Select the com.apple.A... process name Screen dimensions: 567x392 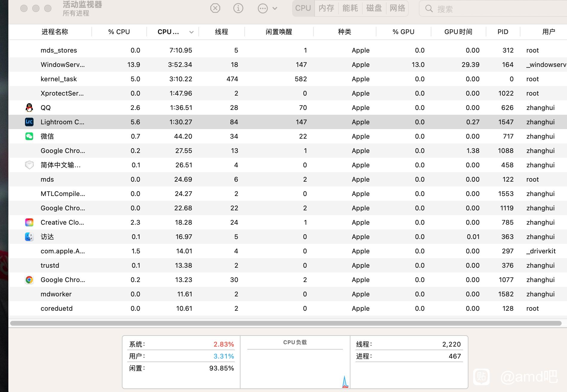pos(63,251)
